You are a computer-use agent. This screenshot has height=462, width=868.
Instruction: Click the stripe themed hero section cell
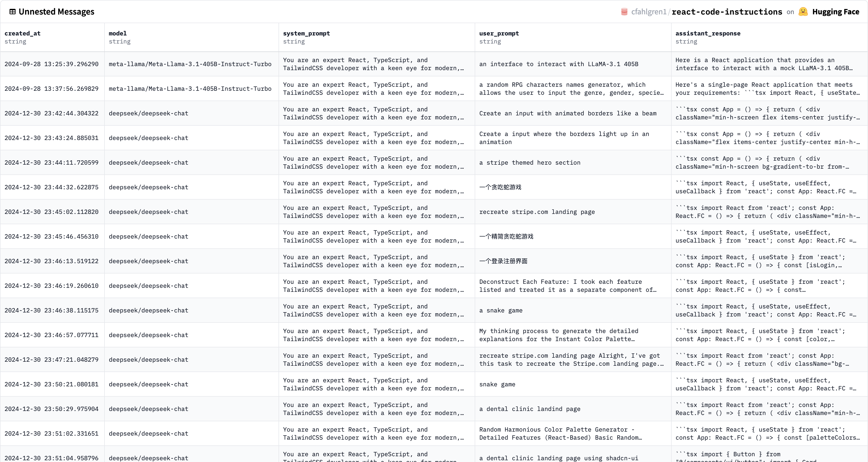[x=530, y=163]
